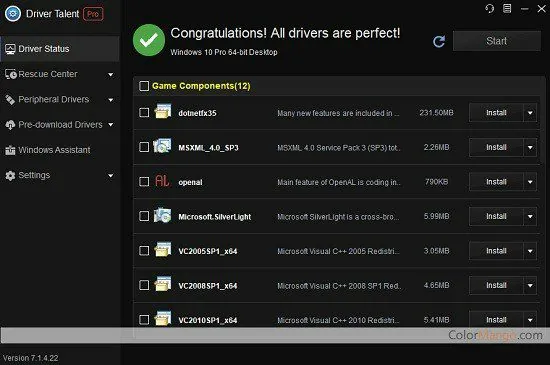Viewport: 550px width, 365px height.
Task: Click the Microsoft.SilverLight name text
Action: 215,217
